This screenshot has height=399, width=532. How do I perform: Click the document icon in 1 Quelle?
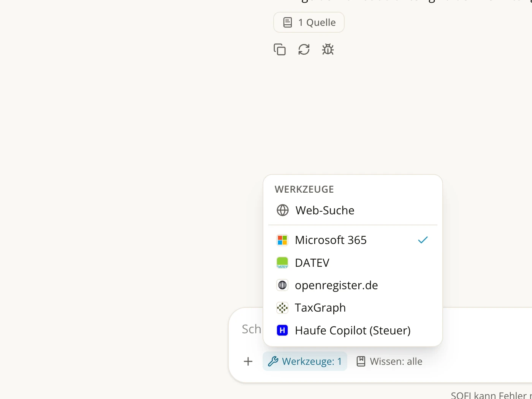288,22
